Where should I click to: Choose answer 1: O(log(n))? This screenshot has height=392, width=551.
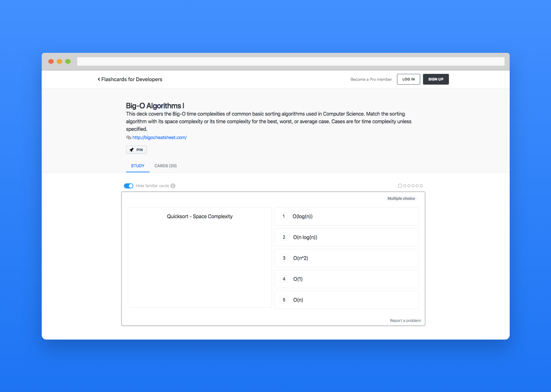tap(347, 216)
